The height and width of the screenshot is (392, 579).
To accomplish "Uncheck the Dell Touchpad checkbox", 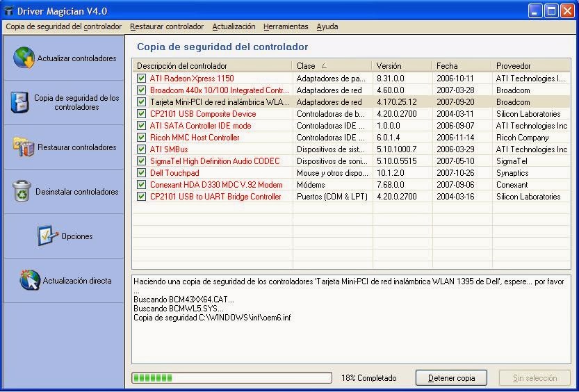I will pos(141,173).
